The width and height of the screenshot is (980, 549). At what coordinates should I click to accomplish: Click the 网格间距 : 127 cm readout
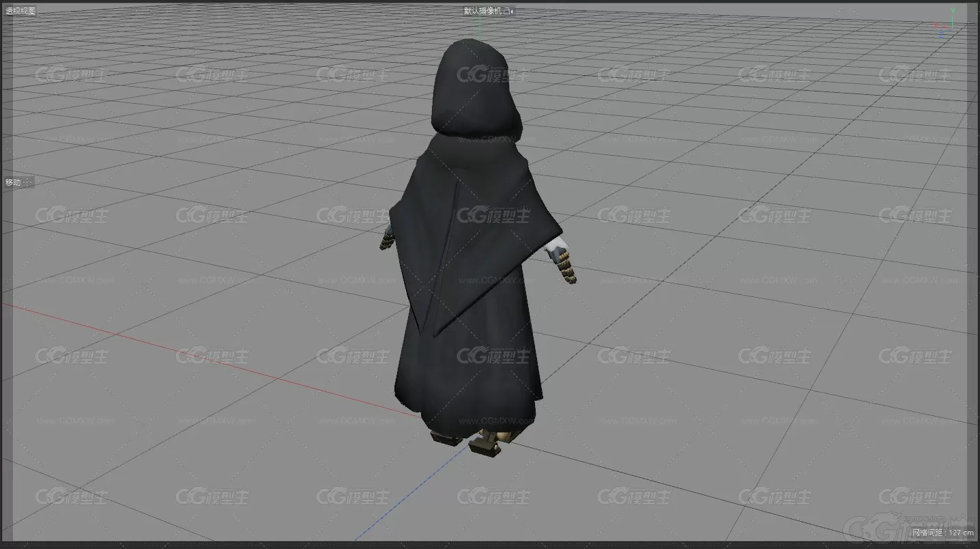coord(942,533)
